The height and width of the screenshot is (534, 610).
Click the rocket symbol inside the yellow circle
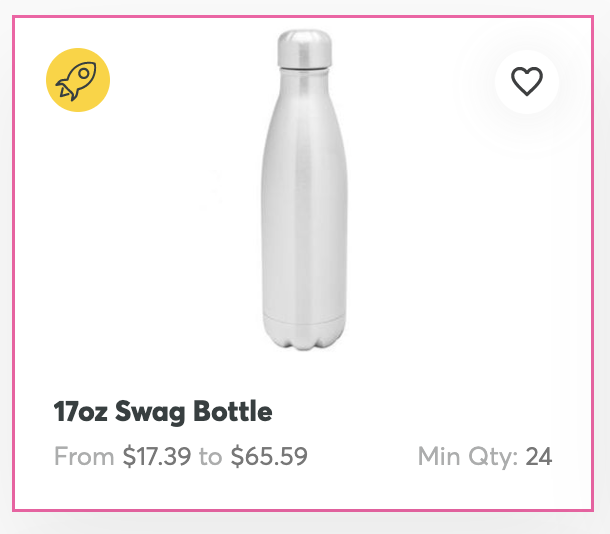click(x=76, y=82)
